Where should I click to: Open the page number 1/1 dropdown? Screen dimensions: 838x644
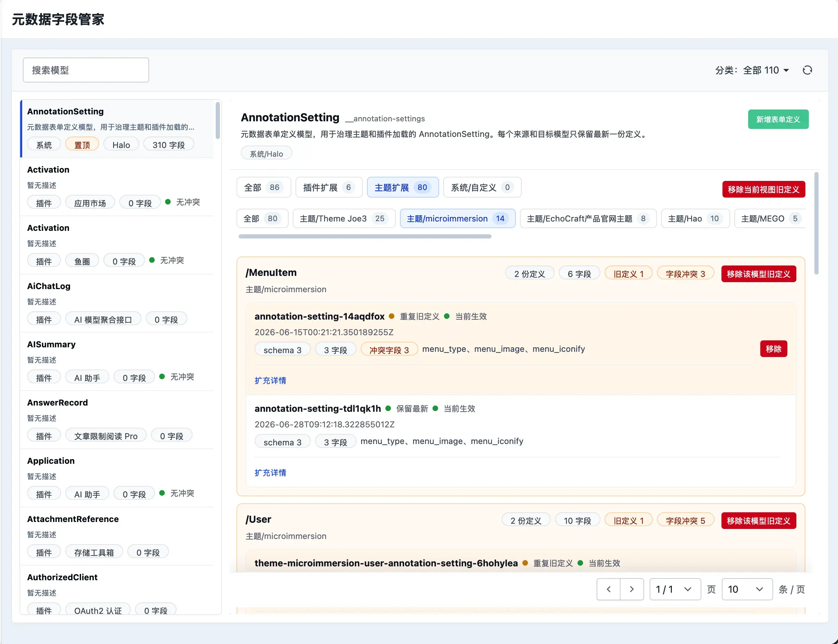[675, 589]
